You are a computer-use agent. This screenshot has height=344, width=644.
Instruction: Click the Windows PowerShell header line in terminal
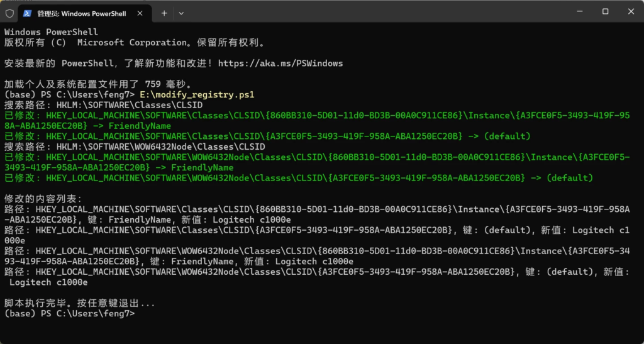click(x=51, y=32)
